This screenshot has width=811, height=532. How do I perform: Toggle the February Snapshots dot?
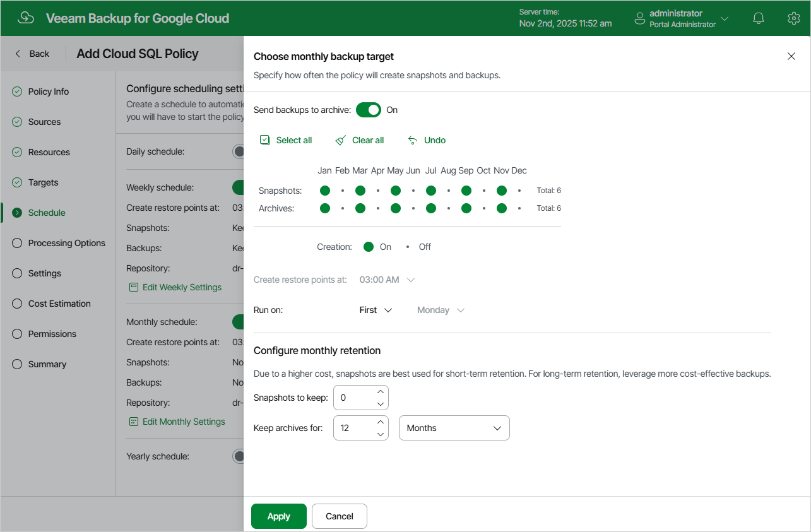click(x=343, y=191)
